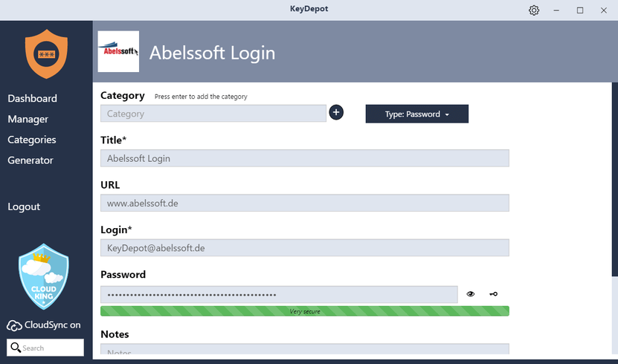Click the masked Password field
Screen dimensions: 618x364
tap(279, 294)
